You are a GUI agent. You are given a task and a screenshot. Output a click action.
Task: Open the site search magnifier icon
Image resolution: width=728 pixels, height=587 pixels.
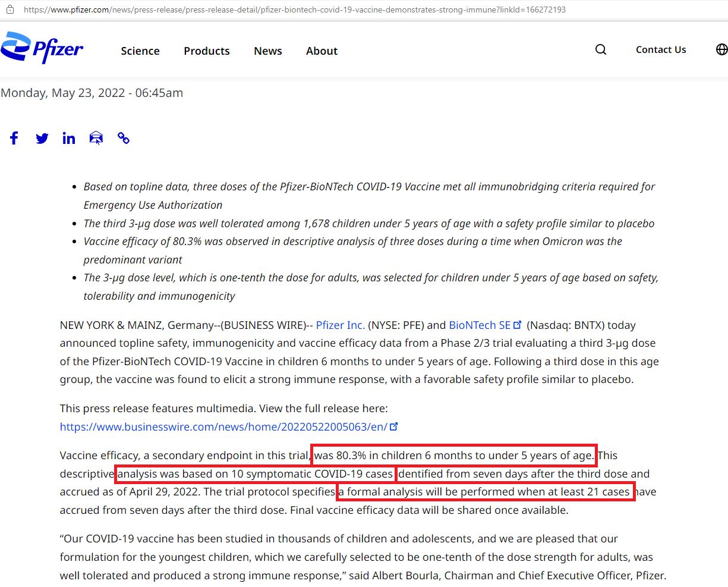coord(601,49)
